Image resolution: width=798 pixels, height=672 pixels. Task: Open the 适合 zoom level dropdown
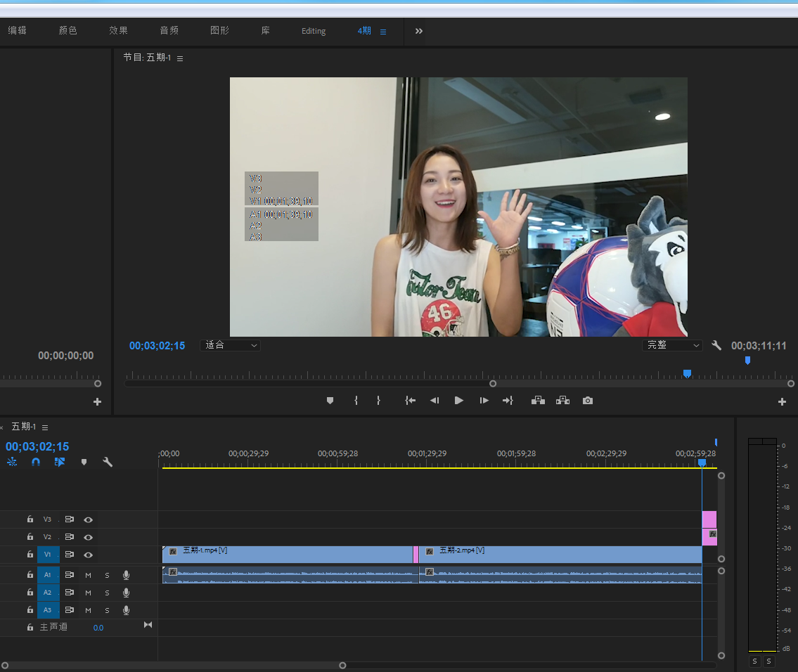[231, 346]
